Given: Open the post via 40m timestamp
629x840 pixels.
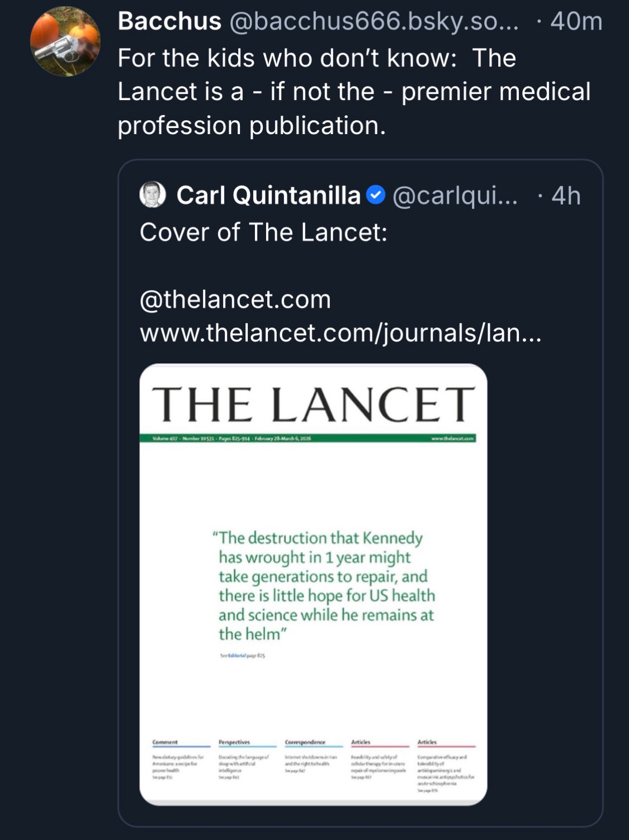Looking at the screenshot, I should click(x=576, y=22).
